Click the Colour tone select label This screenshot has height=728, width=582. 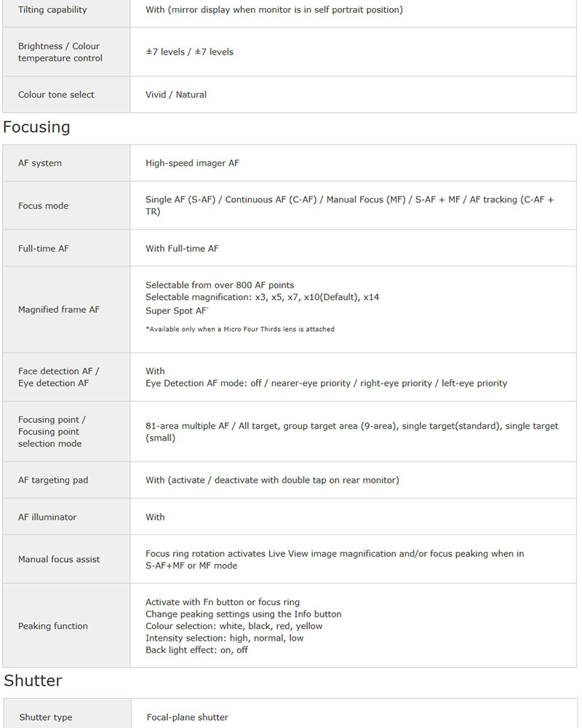56,95
